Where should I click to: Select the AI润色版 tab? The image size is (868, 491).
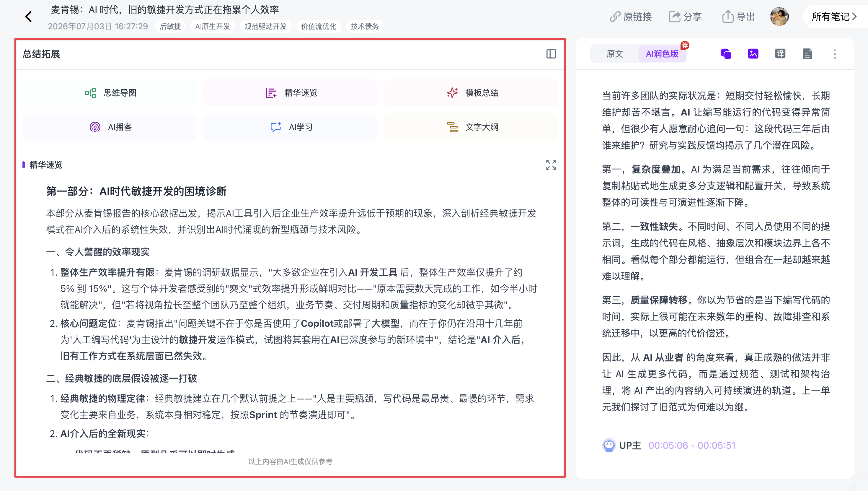(x=662, y=54)
